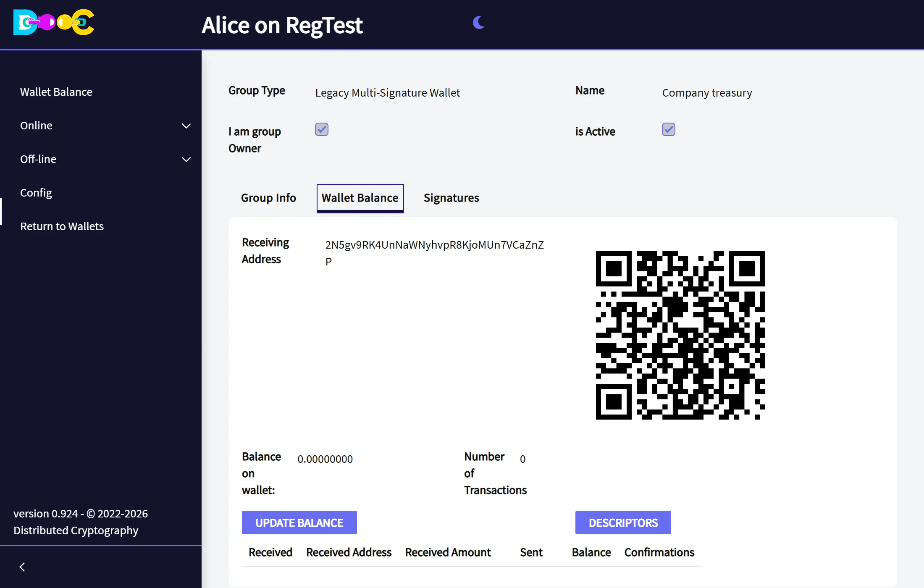The image size is (924, 588).
Task: Expand the Off-line menu chevron
Action: [186, 159]
